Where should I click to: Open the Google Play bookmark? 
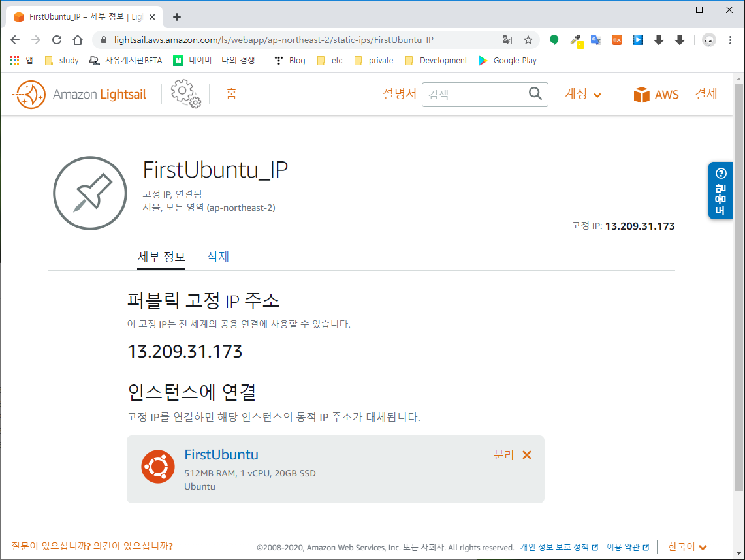click(x=508, y=60)
